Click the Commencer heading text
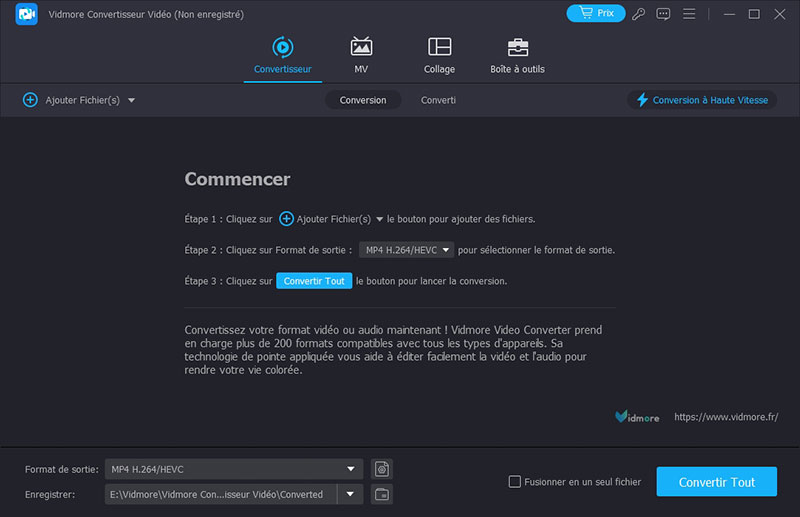Image resolution: width=800 pixels, height=517 pixels. click(237, 179)
